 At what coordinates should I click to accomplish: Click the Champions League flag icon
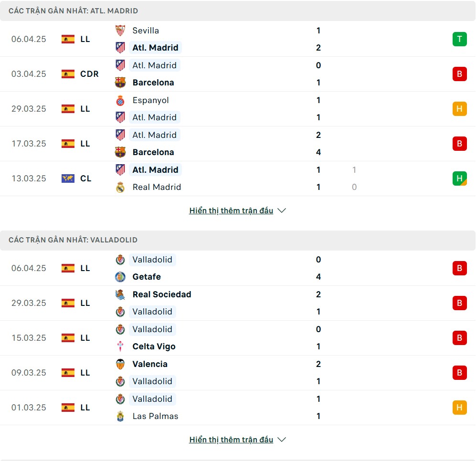coord(68,178)
